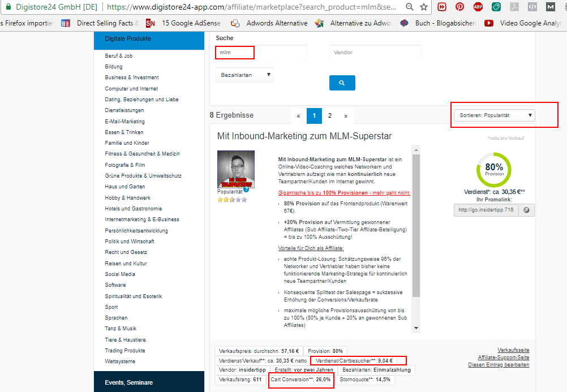Viewport: 567px width, 392px height.
Task: Open the Adwords Alternative bookmark
Action: 269,23
